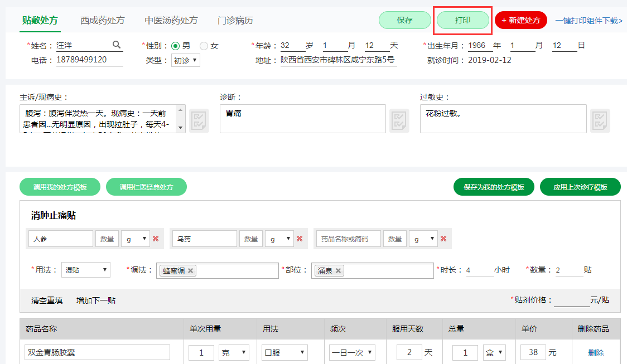Remove 涌泉 tag from 部位 field
Screen dimensions: 627x364
point(339,270)
